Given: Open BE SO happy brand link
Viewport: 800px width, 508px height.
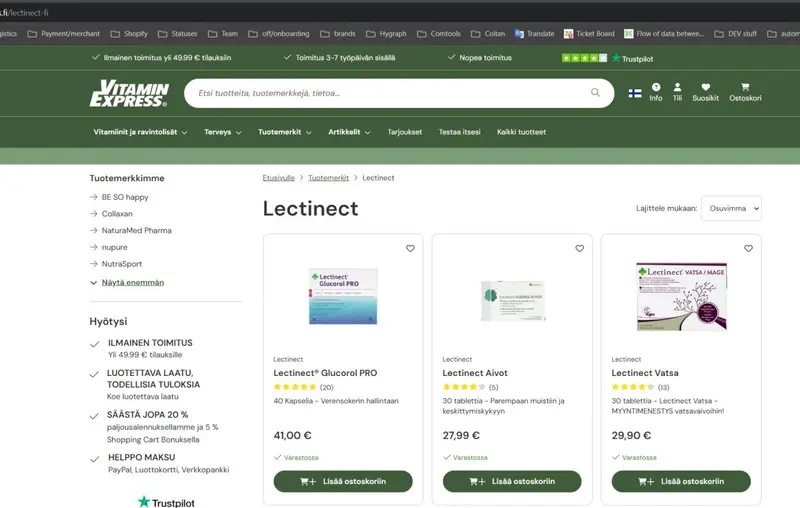Looking at the screenshot, I should click(125, 197).
